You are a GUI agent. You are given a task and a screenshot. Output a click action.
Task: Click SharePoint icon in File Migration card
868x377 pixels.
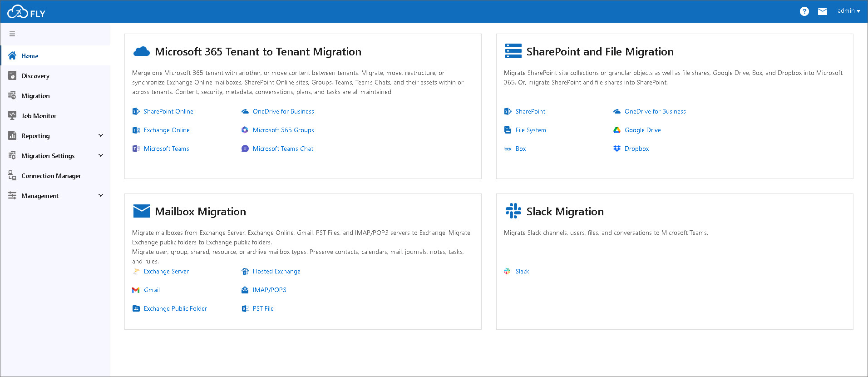pyautogui.click(x=508, y=111)
